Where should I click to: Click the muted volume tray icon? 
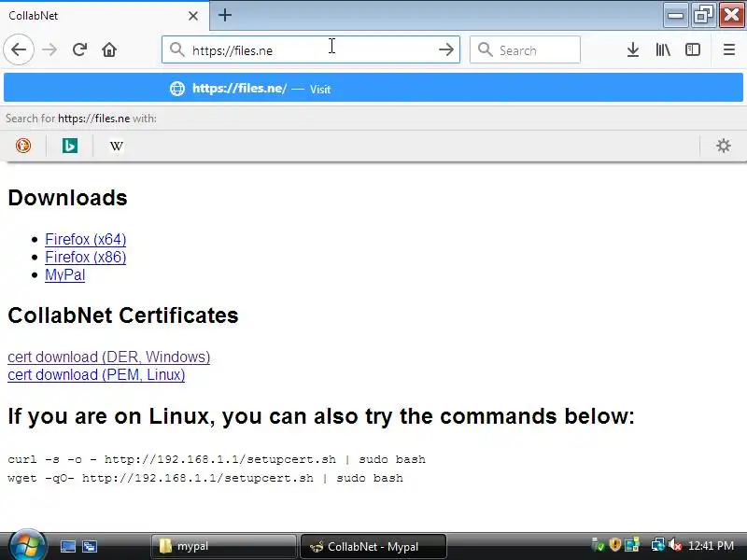(x=674, y=545)
